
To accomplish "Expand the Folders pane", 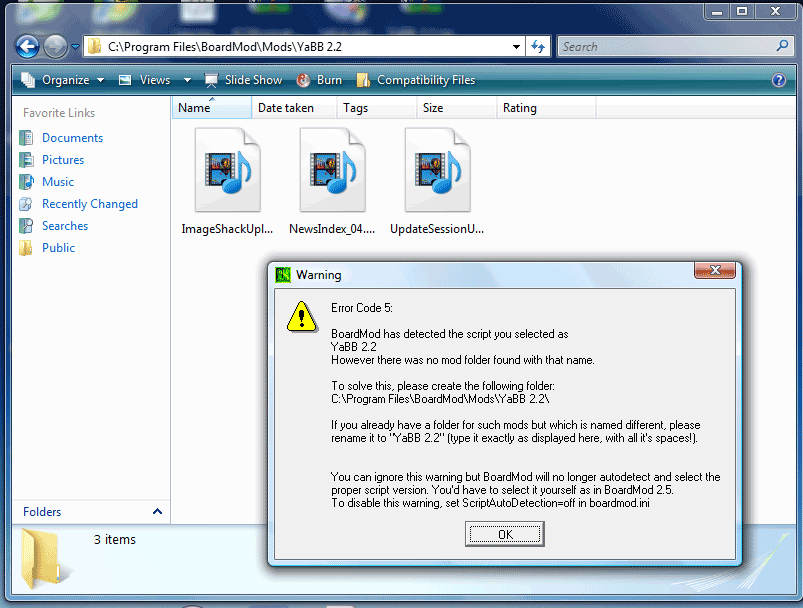I will (157, 511).
